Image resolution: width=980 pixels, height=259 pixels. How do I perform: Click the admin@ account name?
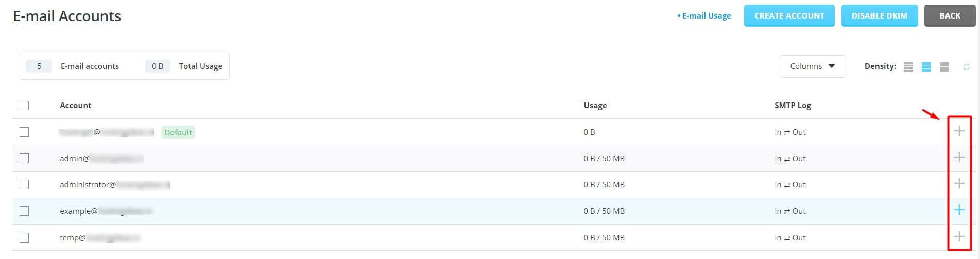101,159
